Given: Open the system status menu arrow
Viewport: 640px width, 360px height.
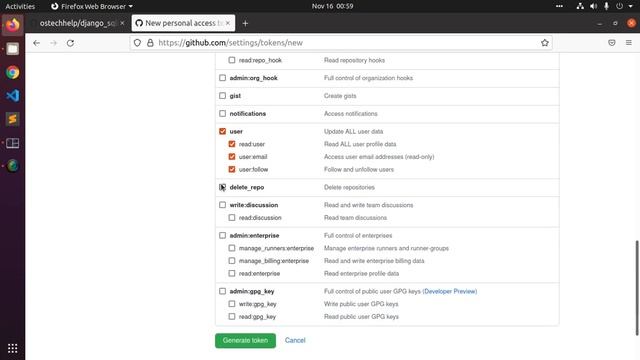Looking at the screenshot, I should [x=631, y=6].
